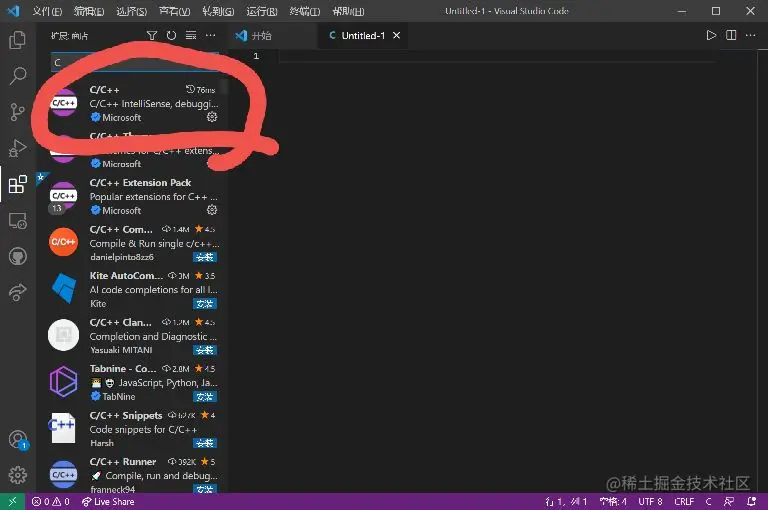Clear extensions search results icon
The width and height of the screenshot is (768, 510).
(191, 35)
